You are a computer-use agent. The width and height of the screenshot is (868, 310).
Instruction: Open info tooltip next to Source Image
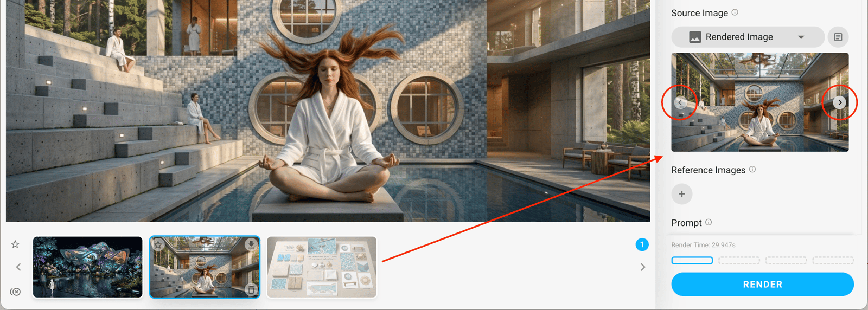735,12
